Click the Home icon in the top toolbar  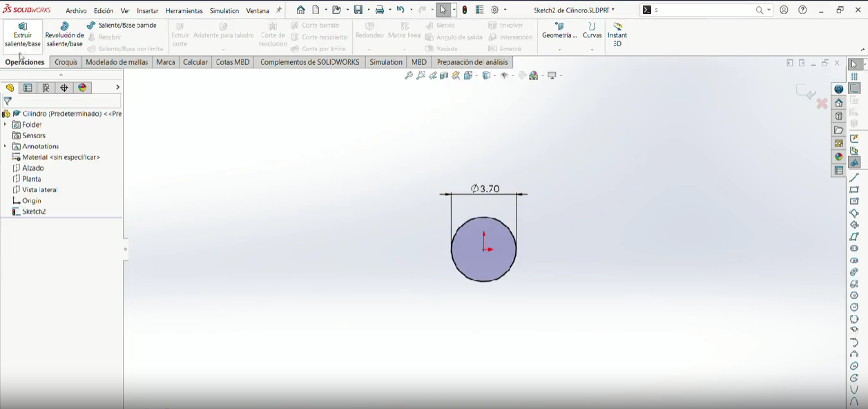coord(300,10)
